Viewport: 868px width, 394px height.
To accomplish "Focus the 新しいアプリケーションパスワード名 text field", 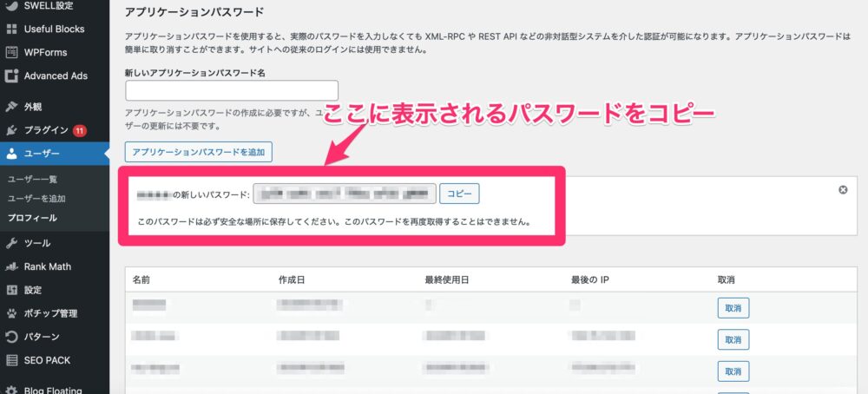I will click(x=232, y=90).
